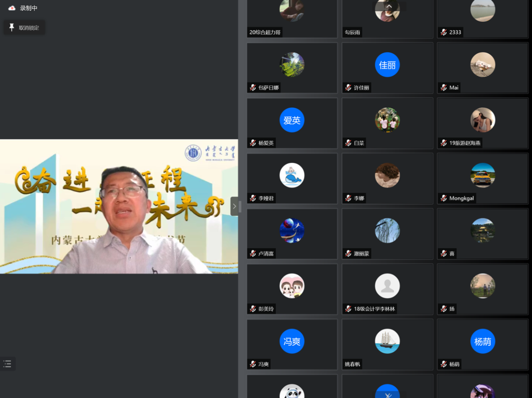Click the 杨爱英 name label
532x398 pixels.
tap(266, 143)
